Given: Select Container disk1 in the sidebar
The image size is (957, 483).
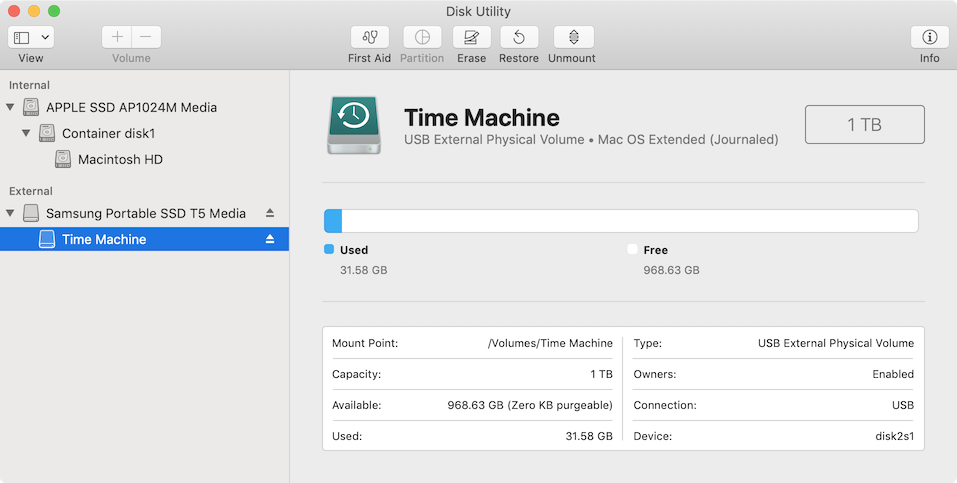Looking at the screenshot, I should pos(108,133).
